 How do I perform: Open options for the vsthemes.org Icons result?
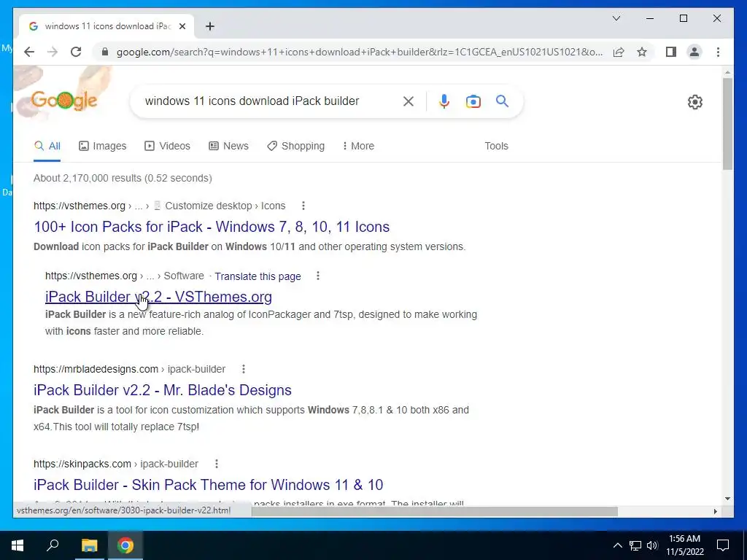303,206
